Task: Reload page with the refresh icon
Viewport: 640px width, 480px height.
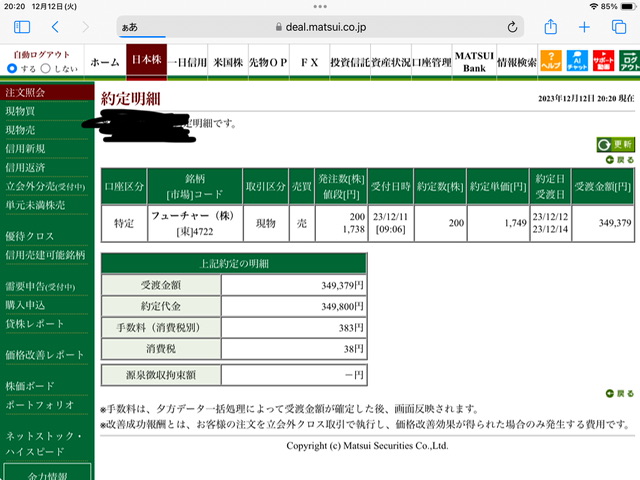Action: [512, 27]
